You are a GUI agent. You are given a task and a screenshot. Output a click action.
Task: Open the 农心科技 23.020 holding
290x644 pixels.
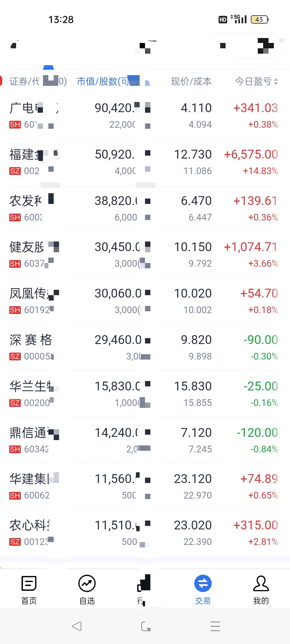145,533
